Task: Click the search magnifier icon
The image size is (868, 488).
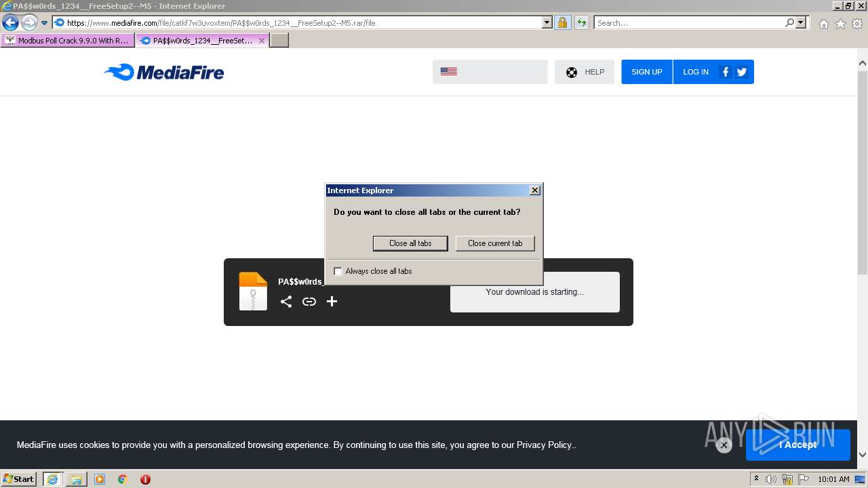Action: (x=789, y=22)
